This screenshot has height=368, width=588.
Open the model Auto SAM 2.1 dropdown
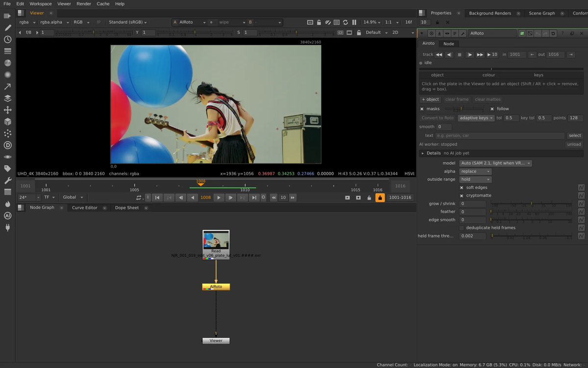pos(495,163)
